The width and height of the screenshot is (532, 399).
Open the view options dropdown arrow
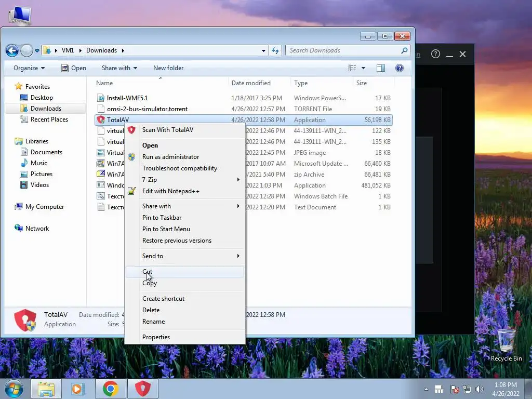click(363, 68)
